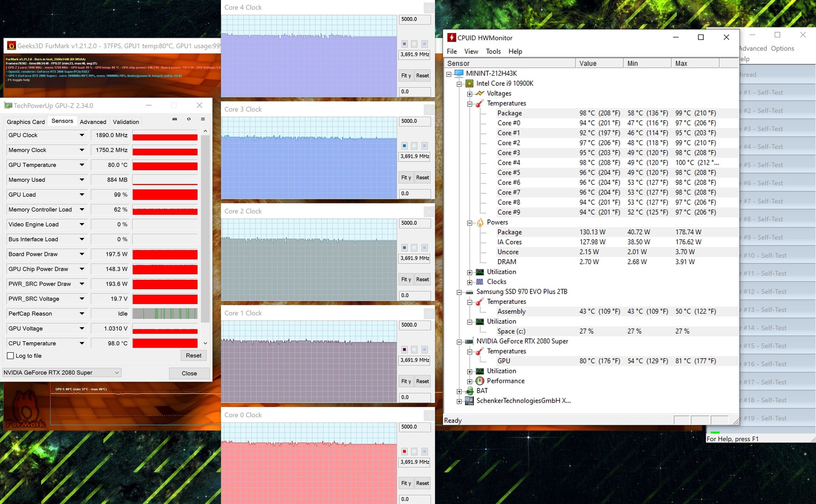
Task: Toggle the red color square in Core 0 Clock
Action: (404, 451)
